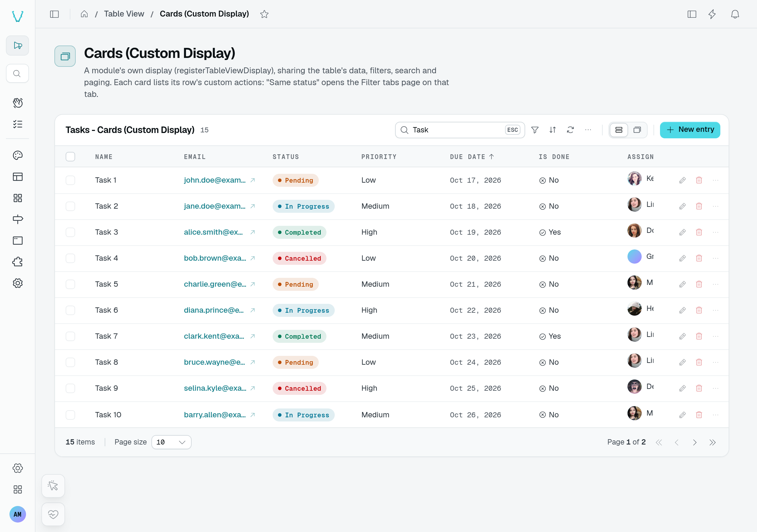
Task: Jump to the last page
Action: [712, 442]
